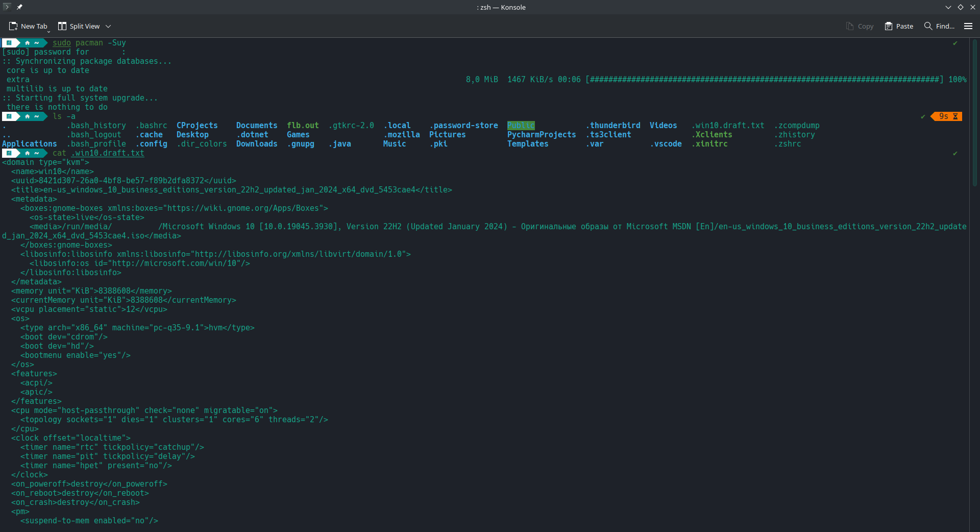Maximize the Konsole window
Image resolution: width=980 pixels, height=532 pixels.
[x=961, y=7]
